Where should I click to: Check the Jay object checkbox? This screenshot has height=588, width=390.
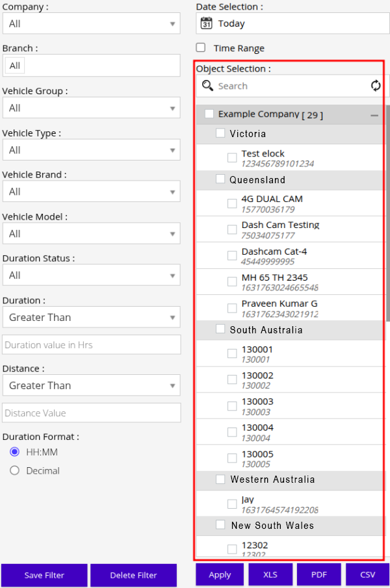click(232, 504)
